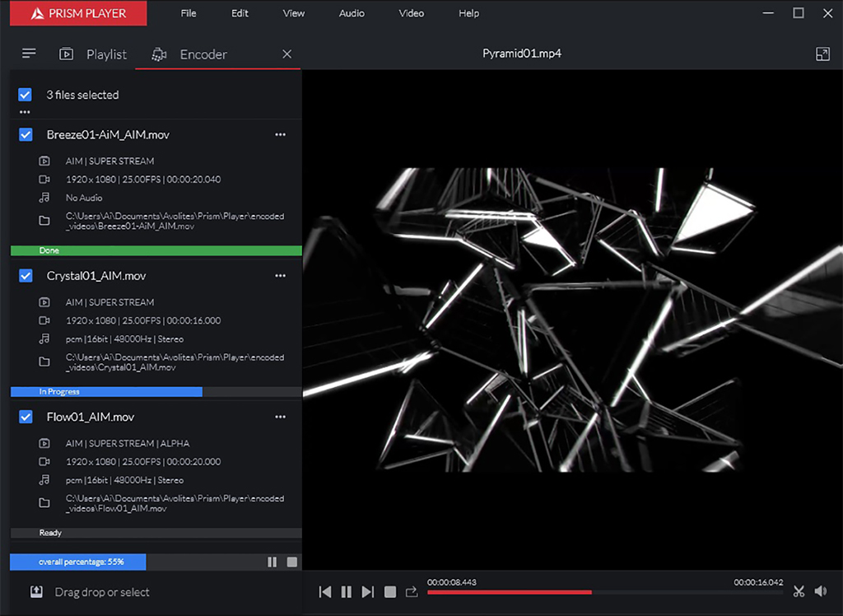Image resolution: width=843 pixels, height=616 pixels.
Task: Pause the video playback
Action: tap(347, 591)
